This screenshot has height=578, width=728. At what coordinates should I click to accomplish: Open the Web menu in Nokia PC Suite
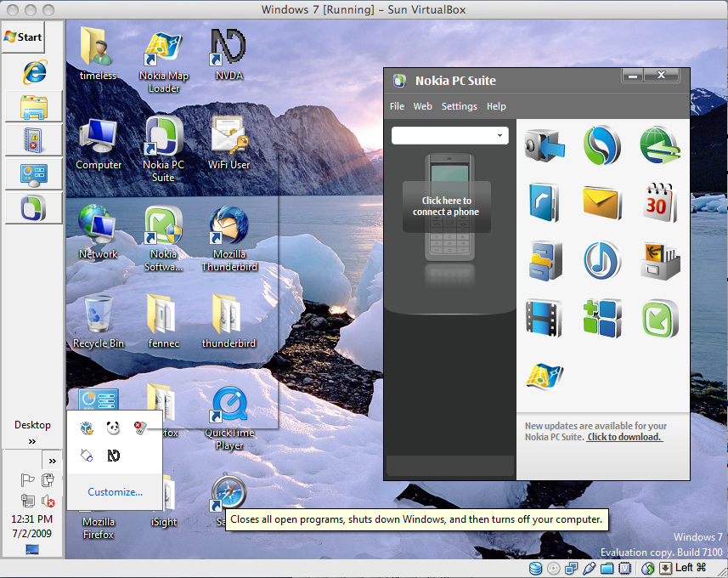[422, 106]
